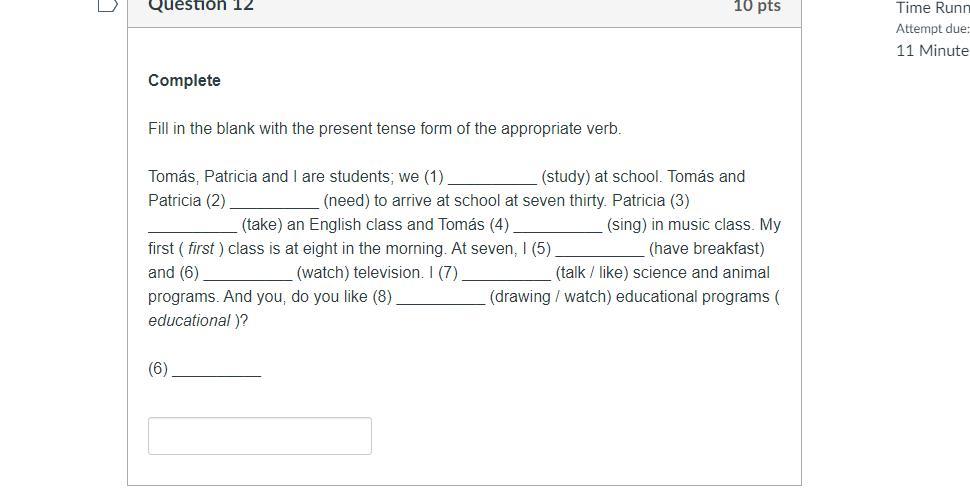This screenshot has height=498, width=970.
Task: Click the italic word "first" in parentheses
Action: click(201, 248)
